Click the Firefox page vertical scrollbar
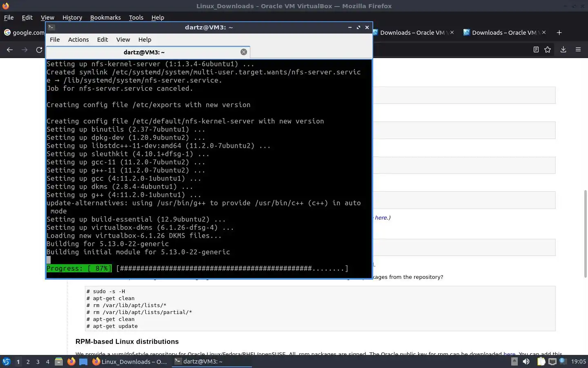 [585, 234]
